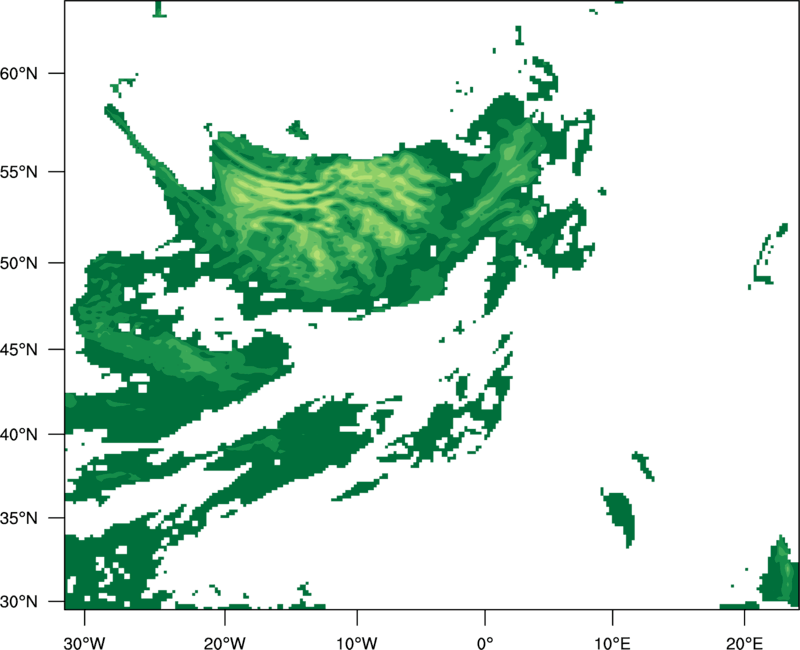800x650 pixels.
Task: Click the 55°N latitude label
Action: pos(19,172)
